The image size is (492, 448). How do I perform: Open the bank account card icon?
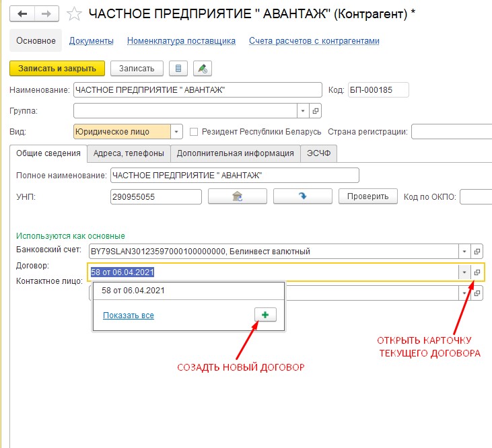click(477, 252)
